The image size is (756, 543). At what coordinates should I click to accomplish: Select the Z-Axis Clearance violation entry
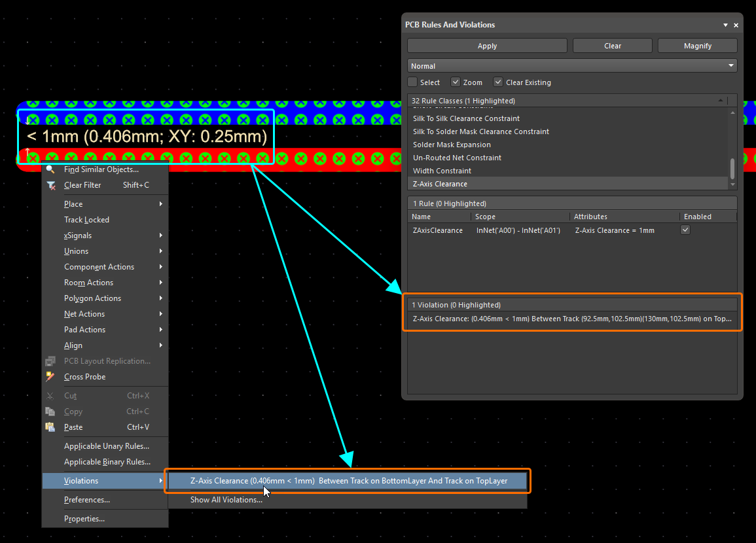tap(572, 319)
